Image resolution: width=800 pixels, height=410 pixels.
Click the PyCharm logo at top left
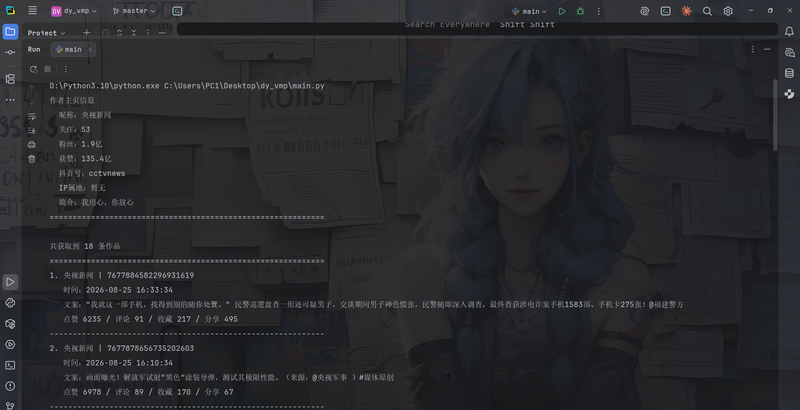click(x=10, y=11)
